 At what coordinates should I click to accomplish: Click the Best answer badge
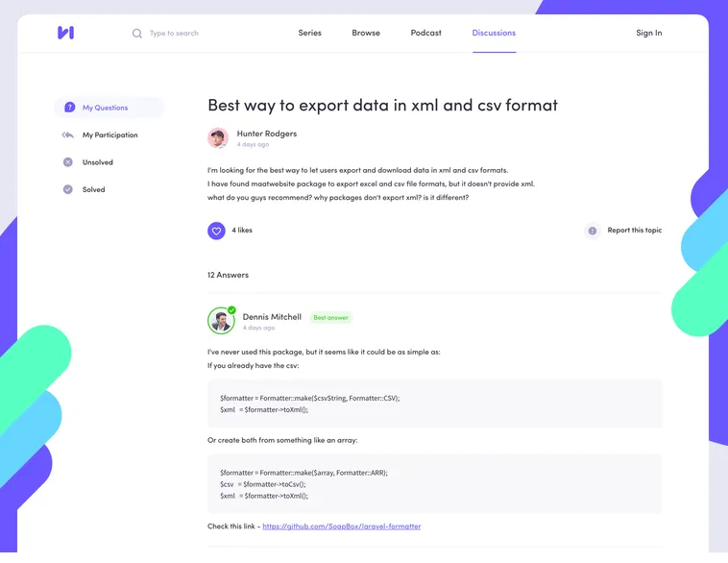330,318
